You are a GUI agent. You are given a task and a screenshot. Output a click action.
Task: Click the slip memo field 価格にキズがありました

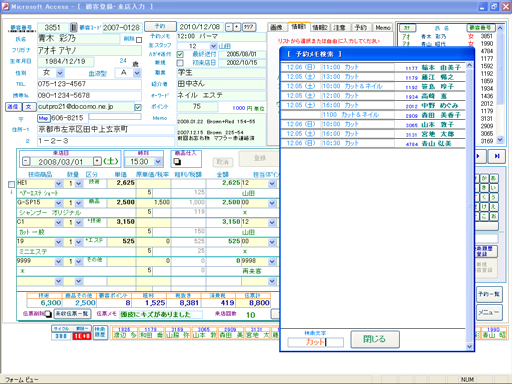(161, 314)
